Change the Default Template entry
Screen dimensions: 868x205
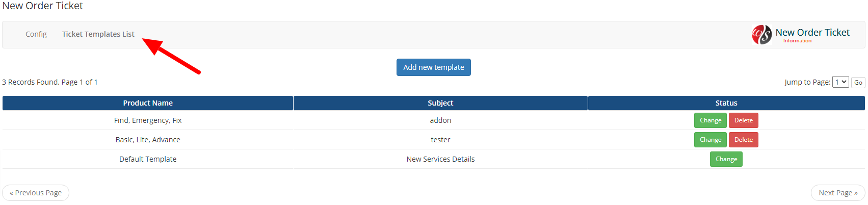coord(726,159)
